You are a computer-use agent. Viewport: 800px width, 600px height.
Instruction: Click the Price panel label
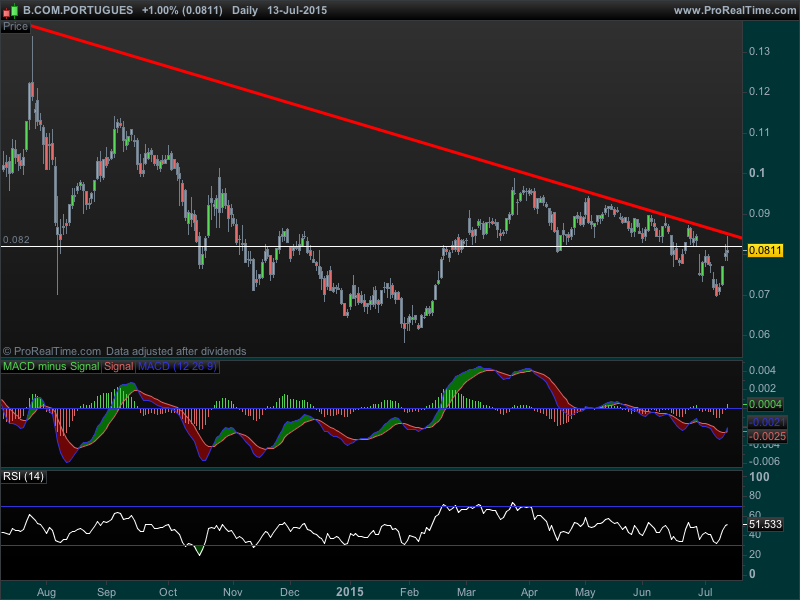pyautogui.click(x=16, y=26)
